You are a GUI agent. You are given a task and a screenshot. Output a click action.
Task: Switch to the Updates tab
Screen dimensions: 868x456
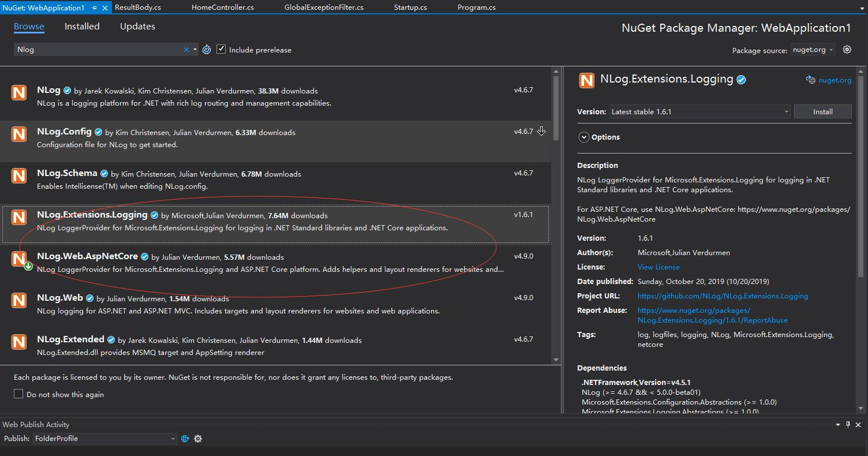[137, 27]
